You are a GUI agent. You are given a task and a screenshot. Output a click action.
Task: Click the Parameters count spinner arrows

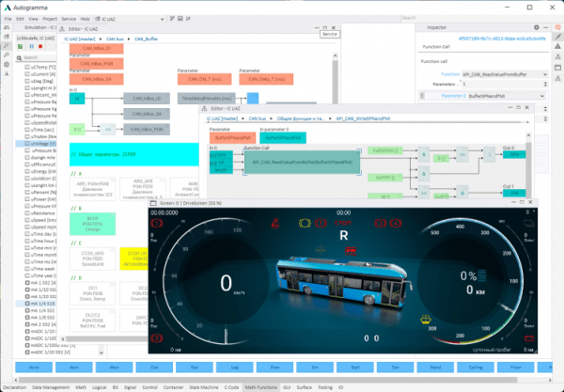(x=545, y=84)
